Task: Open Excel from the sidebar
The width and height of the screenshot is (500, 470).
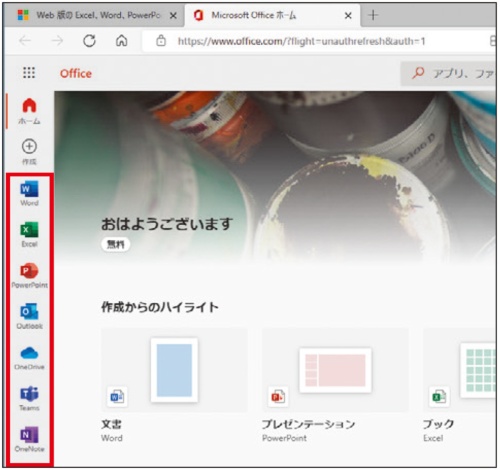Action: point(29,235)
